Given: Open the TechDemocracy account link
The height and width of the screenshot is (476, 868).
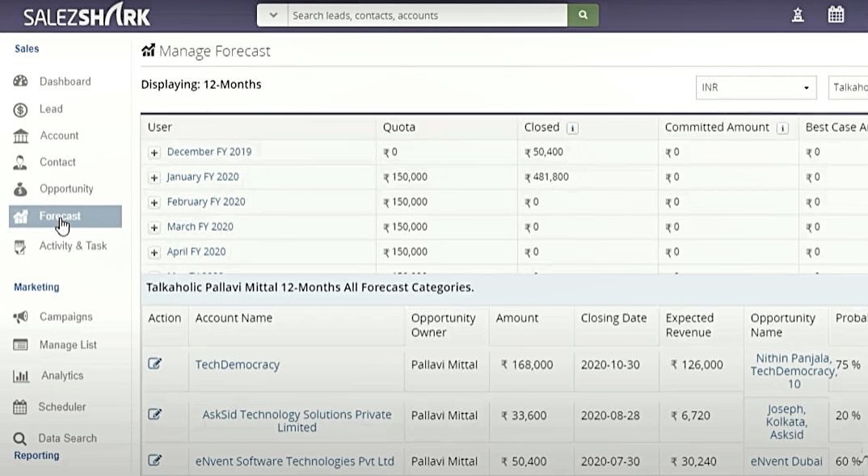Looking at the screenshot, I should click(238, 364).
